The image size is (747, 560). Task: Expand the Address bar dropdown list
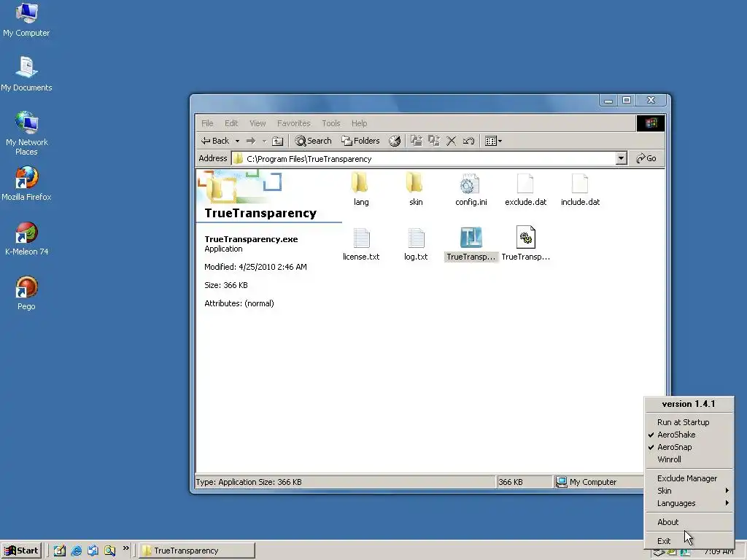click(x=621, y=158)
